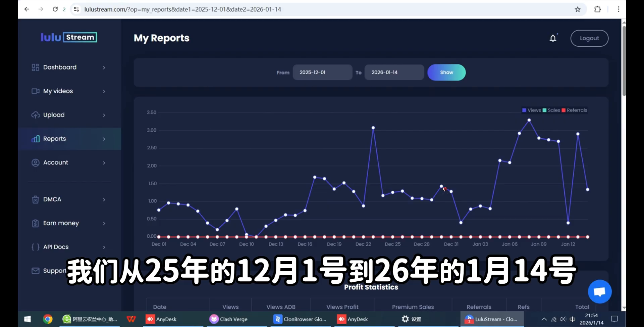Click page vertical scrollbar thumb

point(624,60)
